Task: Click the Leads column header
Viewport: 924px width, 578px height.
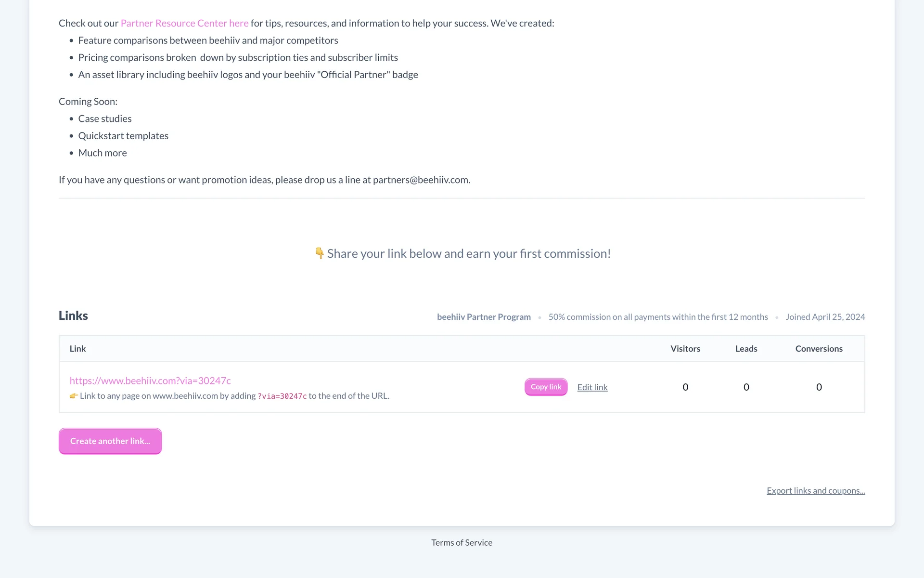Action: [746, 349]
